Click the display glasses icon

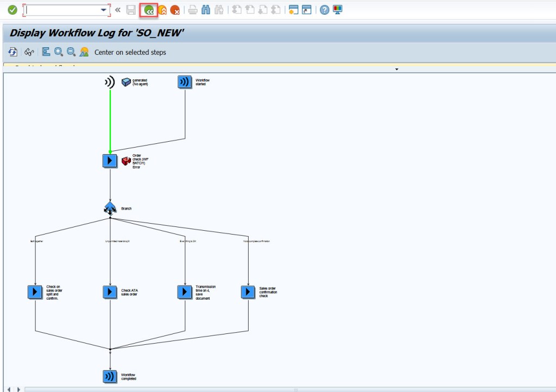(28, 52)
